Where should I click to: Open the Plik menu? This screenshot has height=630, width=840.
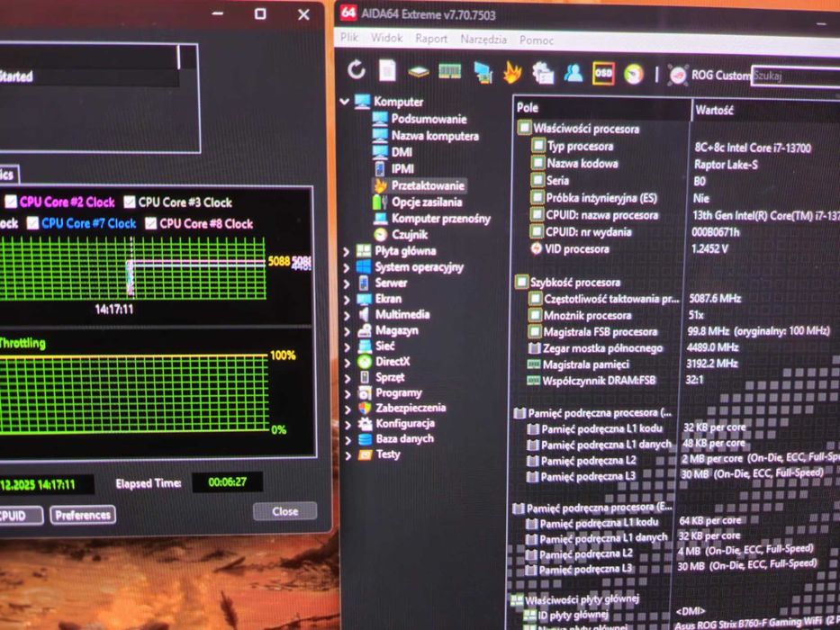pyautogui.click(x=349, y=37)
